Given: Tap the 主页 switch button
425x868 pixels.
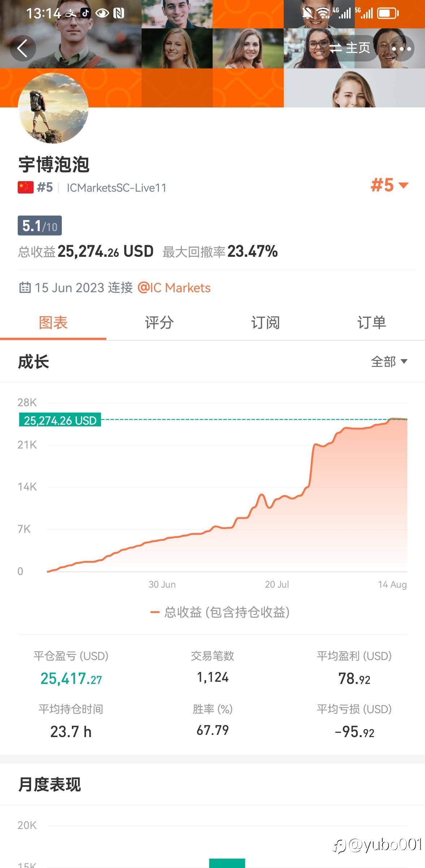Looking at the screenshot, I should pyautogui.click(x=350, y=48).
